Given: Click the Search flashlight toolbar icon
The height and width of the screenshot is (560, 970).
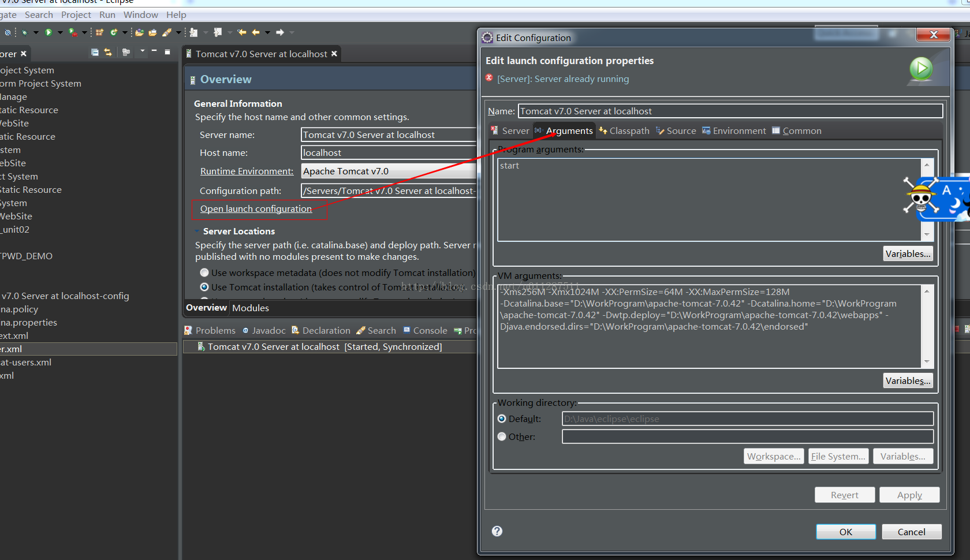Looking at the screenshot, I should point(167,32).
